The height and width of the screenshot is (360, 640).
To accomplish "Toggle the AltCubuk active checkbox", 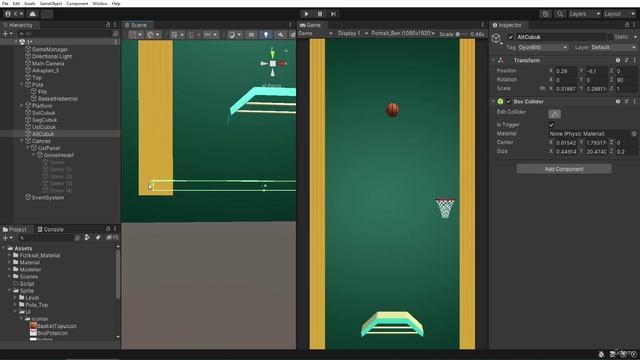I will tap(510, 37).
